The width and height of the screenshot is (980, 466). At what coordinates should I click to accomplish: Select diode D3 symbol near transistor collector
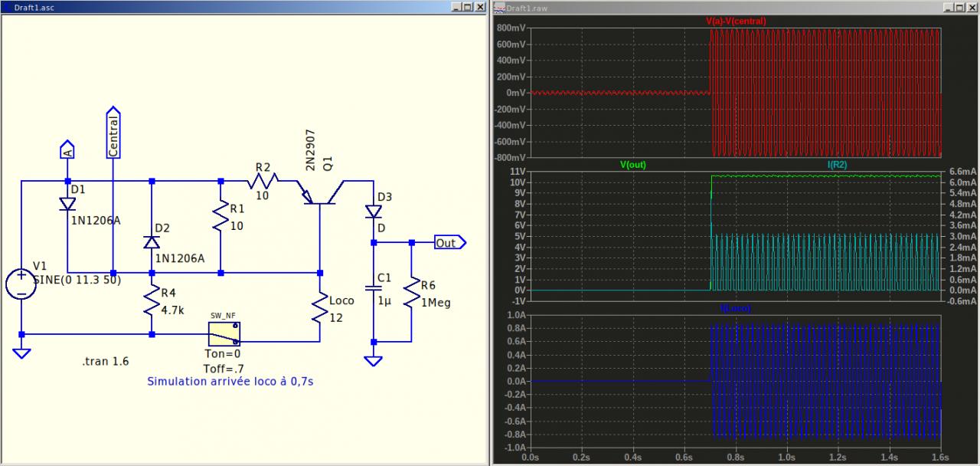[374, 211]
